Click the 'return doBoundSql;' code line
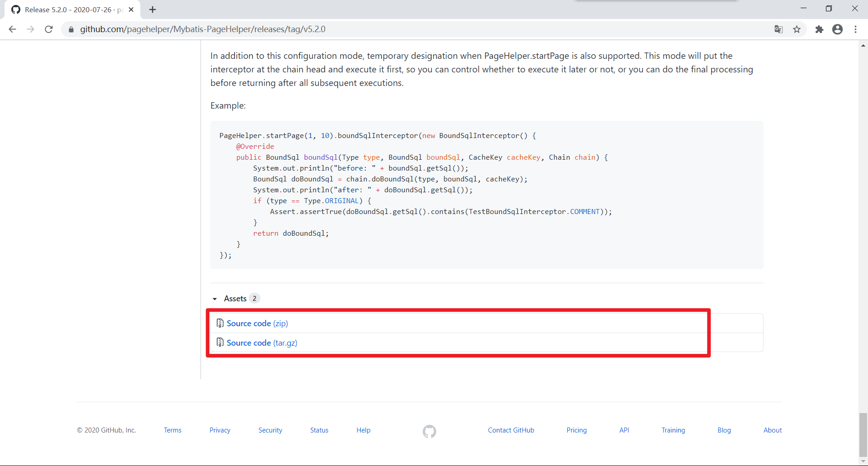This screenshot has width=868, height=466. 291,233
